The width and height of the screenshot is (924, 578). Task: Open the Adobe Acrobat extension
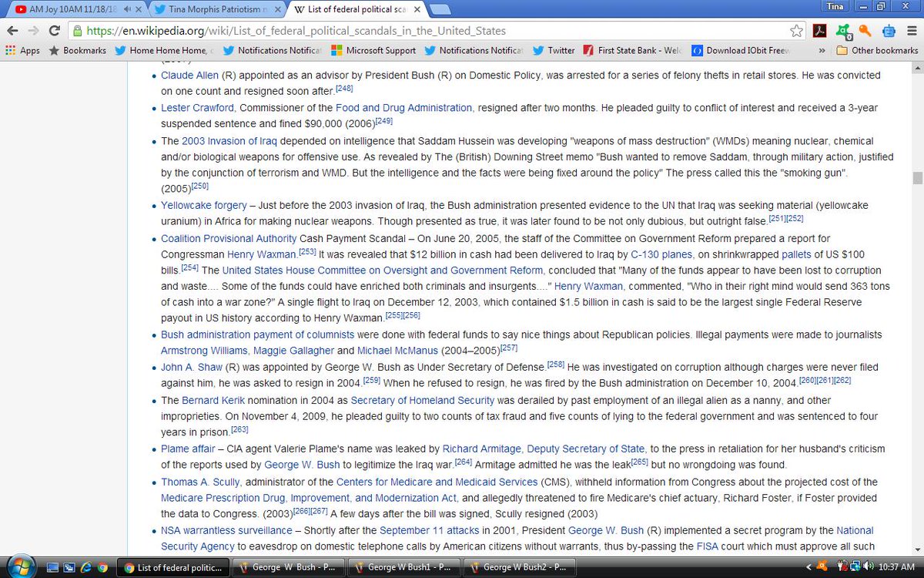coord(820,32)
